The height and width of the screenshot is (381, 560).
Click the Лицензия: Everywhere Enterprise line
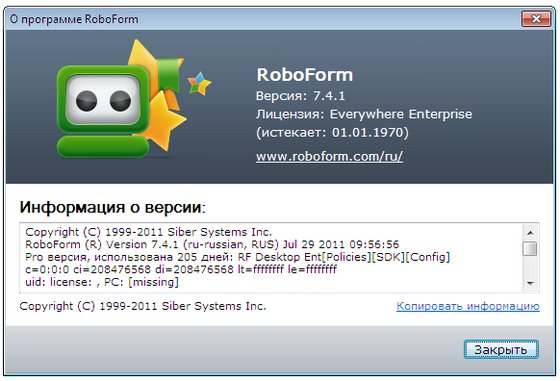point(364,114)
